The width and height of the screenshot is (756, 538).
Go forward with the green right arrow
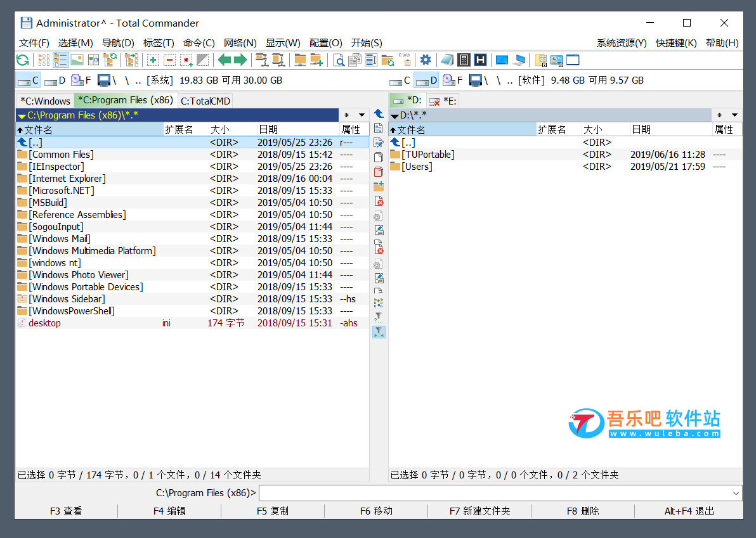[x=240, y=60]
